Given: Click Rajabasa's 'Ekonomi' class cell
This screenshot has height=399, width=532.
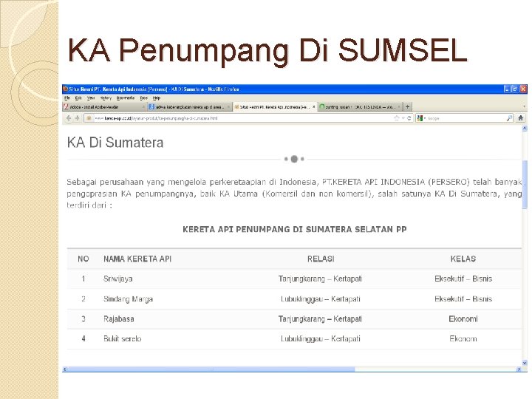Looking at the screenshot, I should (463, 319).
